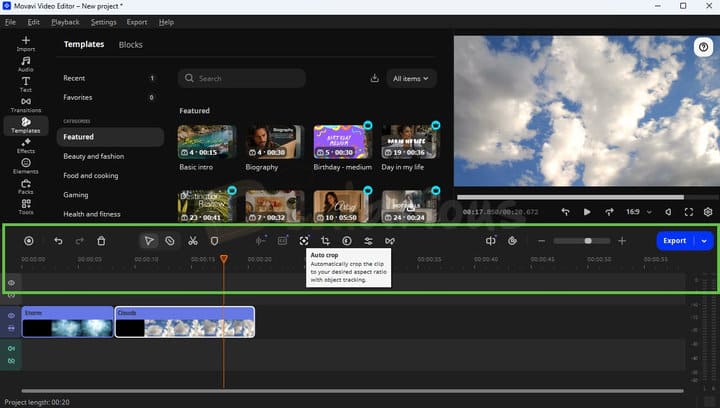
Task: Open the Transitions panel
Action: (26, 105)
